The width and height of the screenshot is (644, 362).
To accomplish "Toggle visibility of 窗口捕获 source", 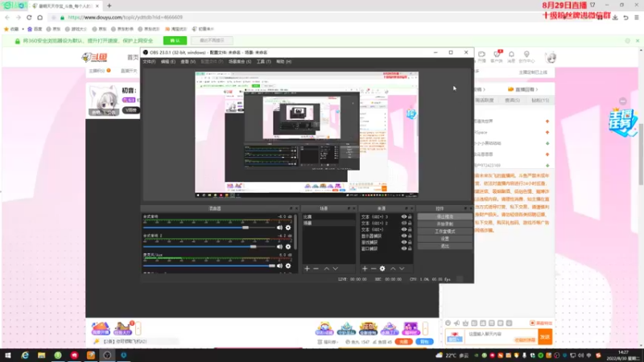I will pos(404,249).
